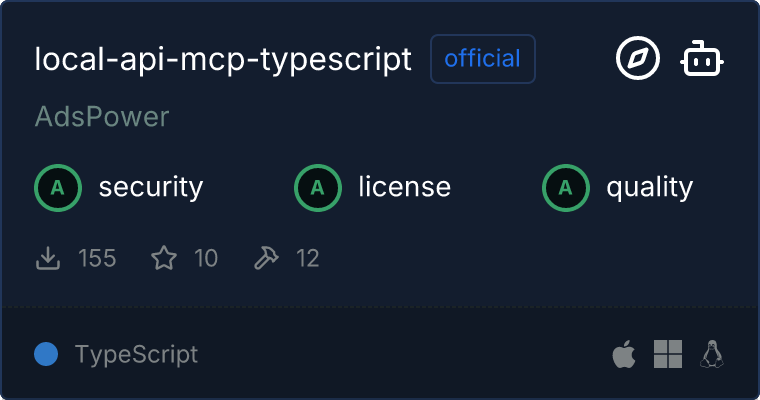The image size is (760, 400).
Task: Click the 155 downloads count
Action: tap(97, 259)
